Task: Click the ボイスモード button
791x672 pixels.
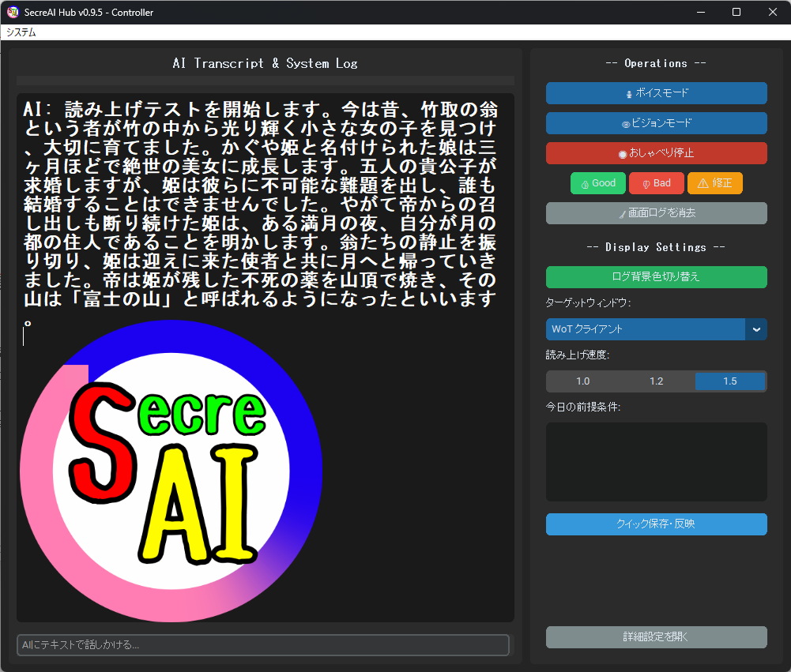Action: [657, 93]
